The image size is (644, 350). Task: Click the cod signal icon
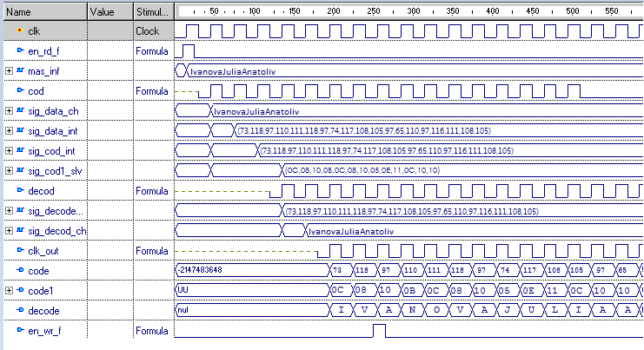click(21, 90)
